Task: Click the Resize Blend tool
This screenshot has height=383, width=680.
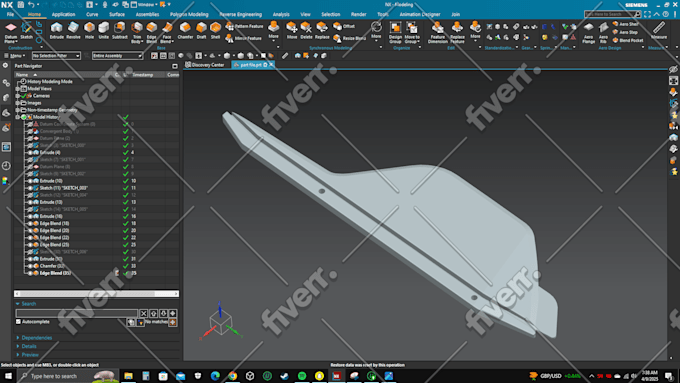Action: click(x=350, y=38)
